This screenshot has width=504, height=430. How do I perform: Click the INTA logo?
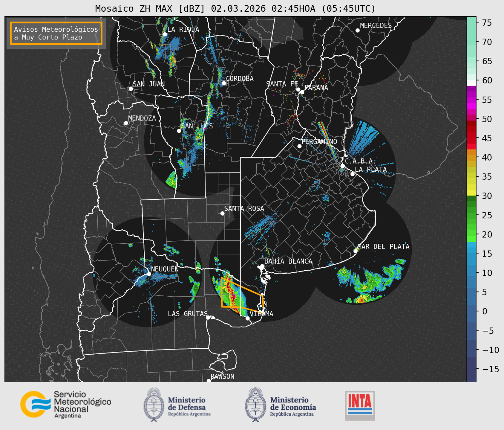(x=360, y=405)
